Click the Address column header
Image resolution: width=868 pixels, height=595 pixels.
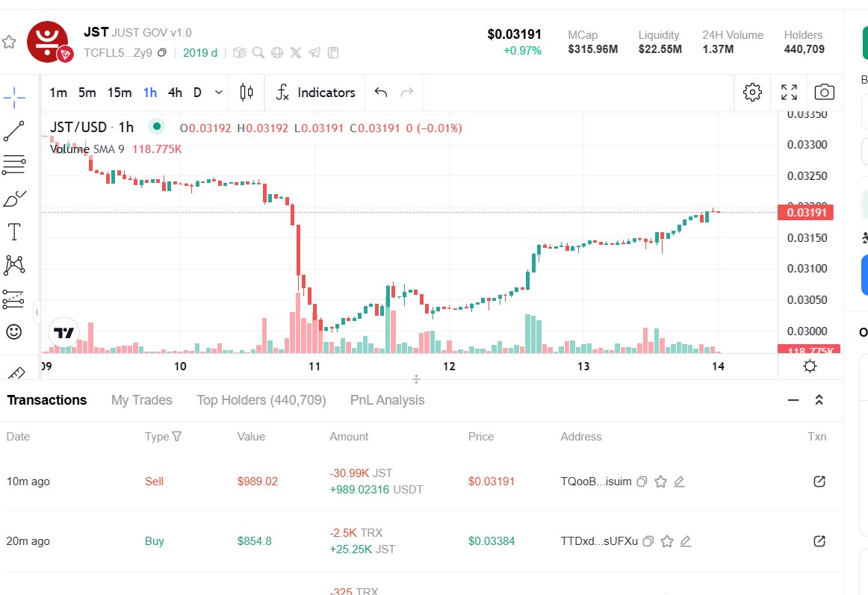point(580,437)
